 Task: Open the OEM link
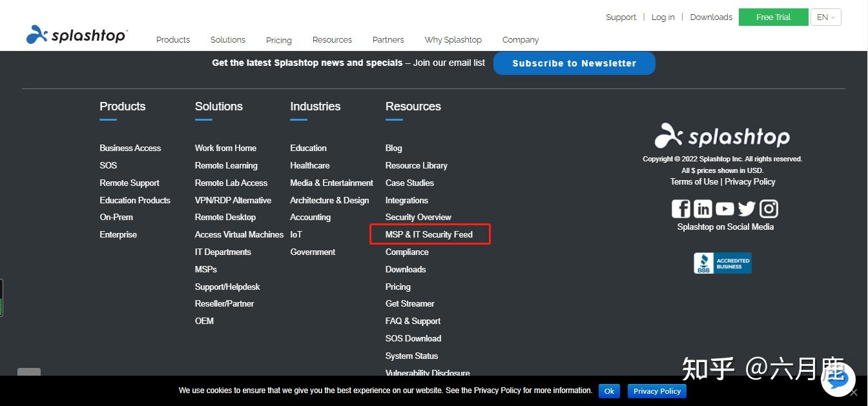coord(204,321)
